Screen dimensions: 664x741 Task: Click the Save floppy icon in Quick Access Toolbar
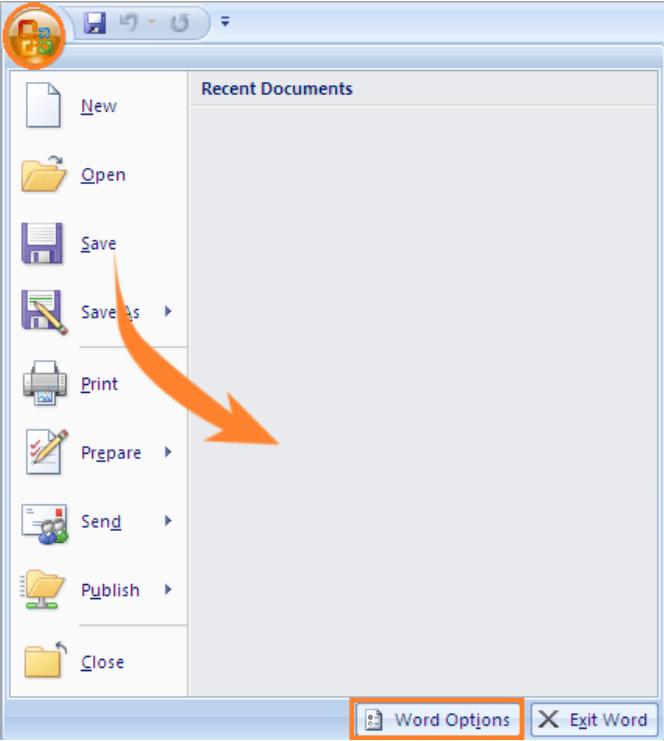click(x=95, y=22)
